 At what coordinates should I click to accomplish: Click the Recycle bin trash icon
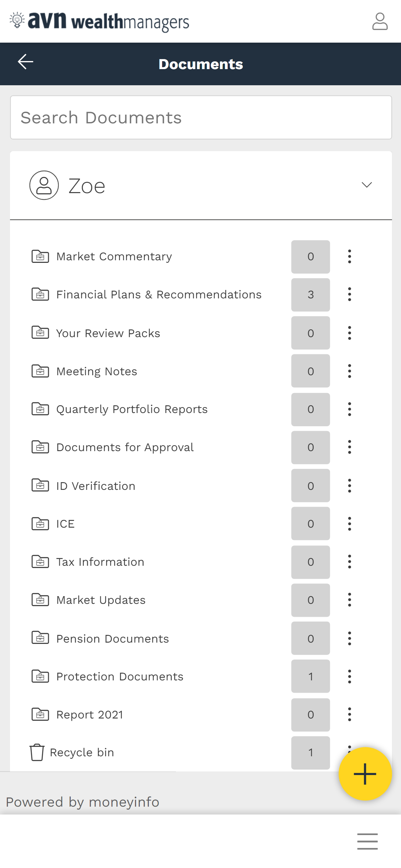click(37, 752)
